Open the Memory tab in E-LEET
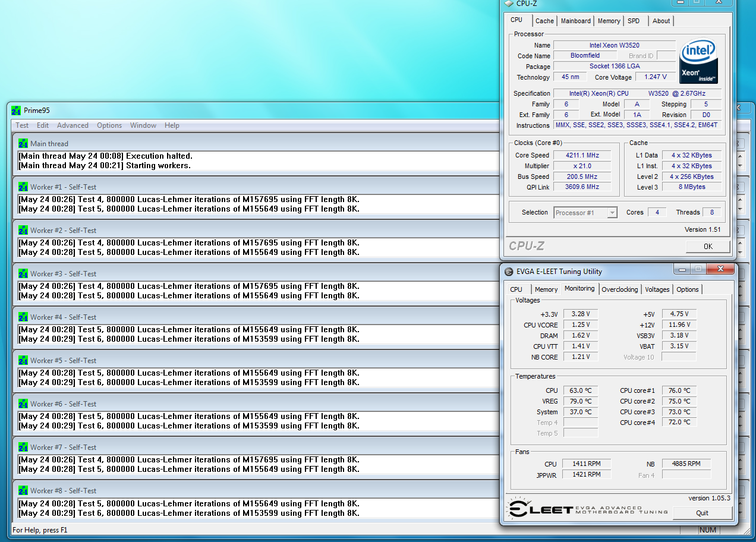This screenshot has height=542, width=756. [546, 289]
